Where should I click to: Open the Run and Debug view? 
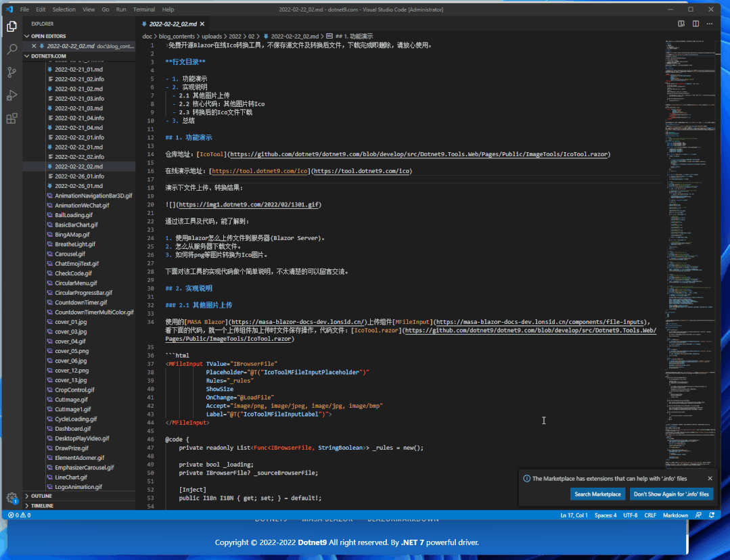pos(12,95)
